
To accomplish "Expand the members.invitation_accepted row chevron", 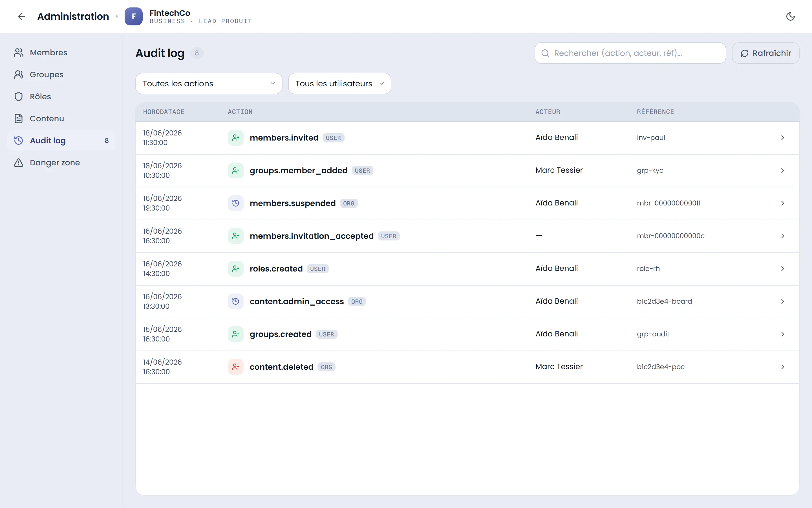I will click(x=782, y=236).
